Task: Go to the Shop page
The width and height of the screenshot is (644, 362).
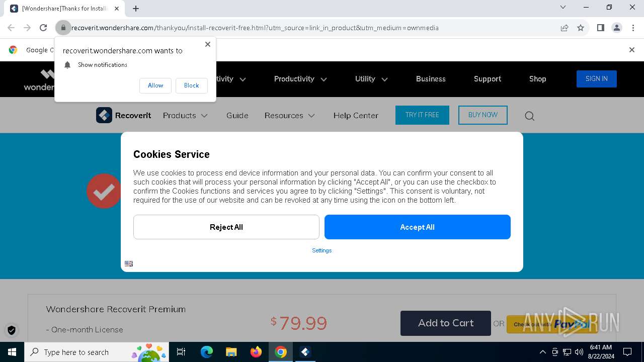Action: [537, 79]
